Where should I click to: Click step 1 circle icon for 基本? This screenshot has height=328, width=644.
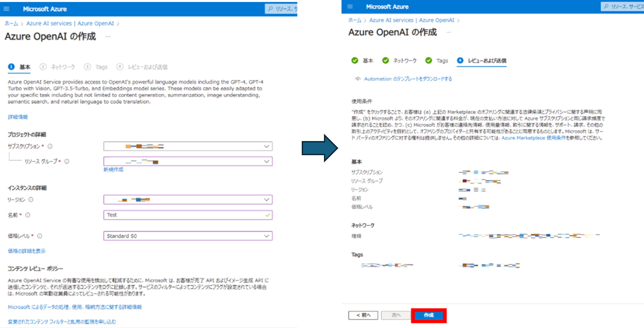pyautogui.click(x=11, y=67)
